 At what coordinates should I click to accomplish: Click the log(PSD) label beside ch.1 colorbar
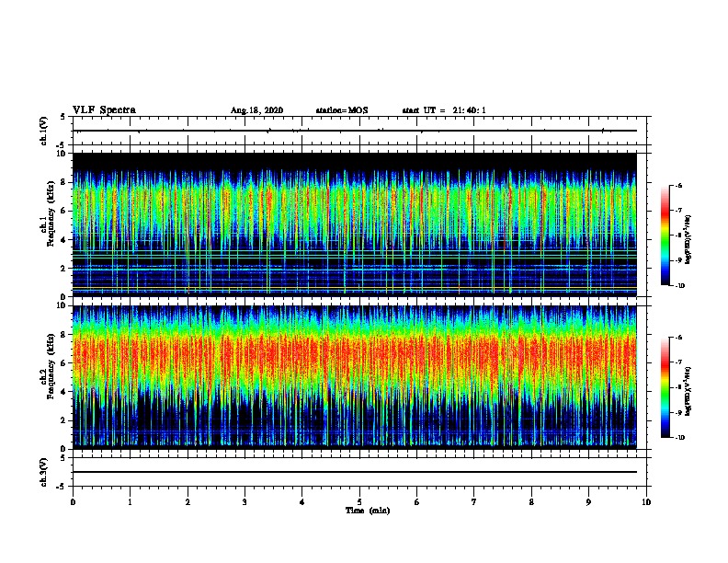click(688, 239)
